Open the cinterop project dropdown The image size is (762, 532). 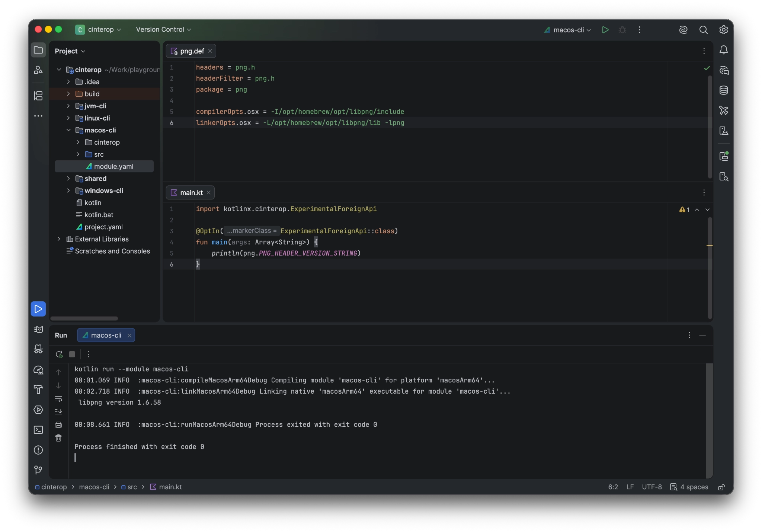tap(99, 29)
